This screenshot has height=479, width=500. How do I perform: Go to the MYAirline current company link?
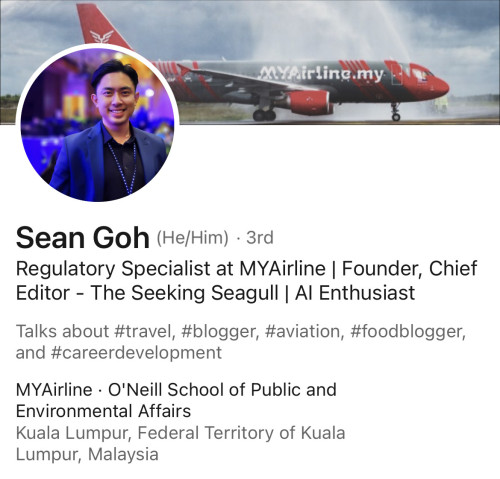[x=54, y=390]
